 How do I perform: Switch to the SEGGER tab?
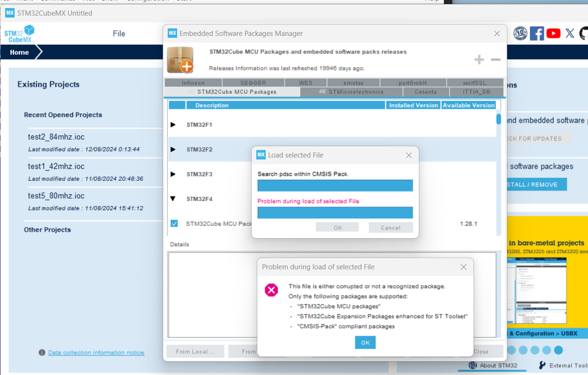[253, 83]
